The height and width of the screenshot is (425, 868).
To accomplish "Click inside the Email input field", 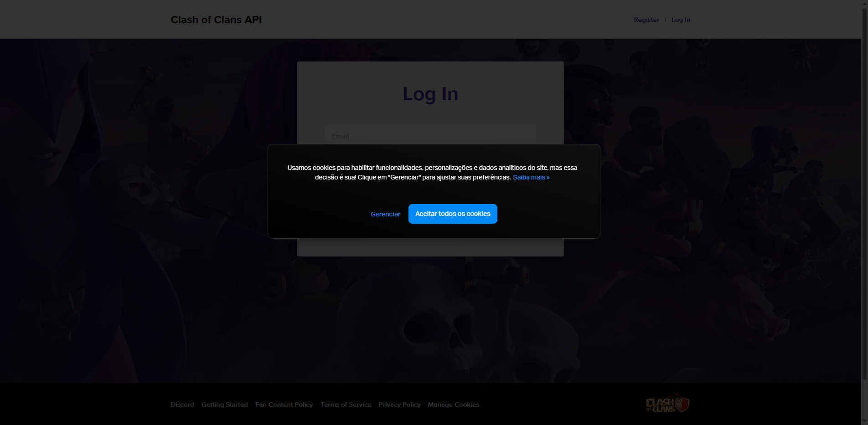I will tap(430, 135).
